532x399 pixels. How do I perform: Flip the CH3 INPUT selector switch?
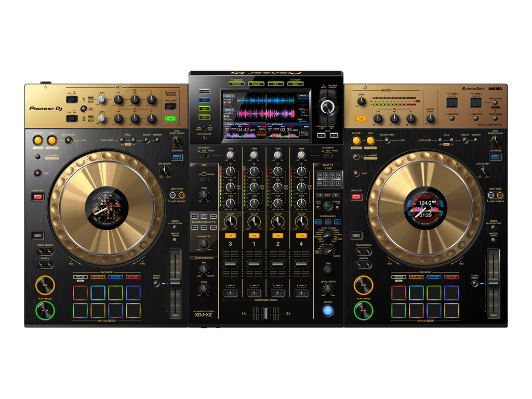(x=204, y=155)
